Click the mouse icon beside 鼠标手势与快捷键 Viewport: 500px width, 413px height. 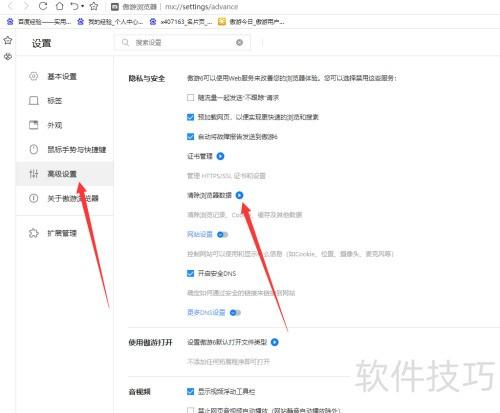coord(34,149)
